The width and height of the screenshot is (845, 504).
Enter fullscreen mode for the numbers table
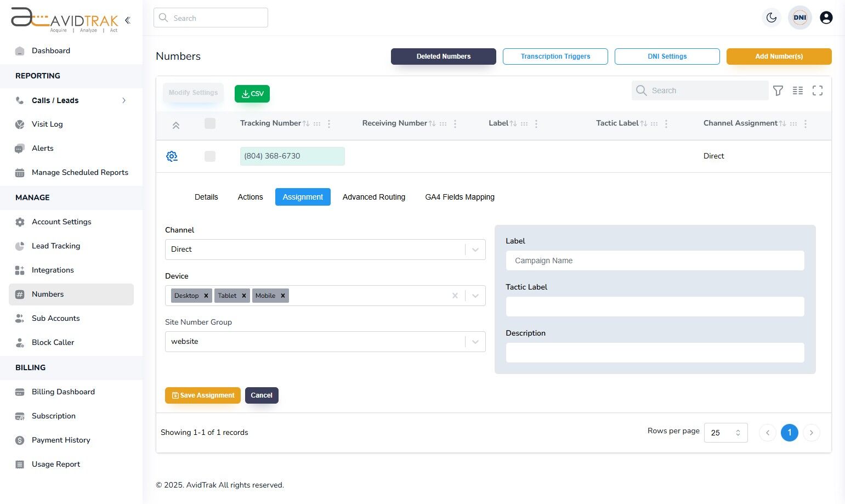(818, 90)
